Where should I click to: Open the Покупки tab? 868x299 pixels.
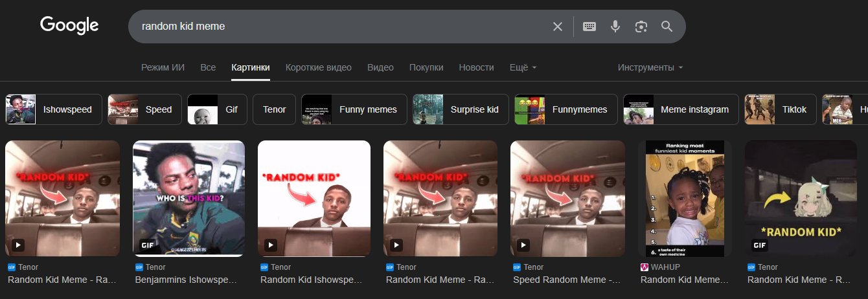[426, 67]
